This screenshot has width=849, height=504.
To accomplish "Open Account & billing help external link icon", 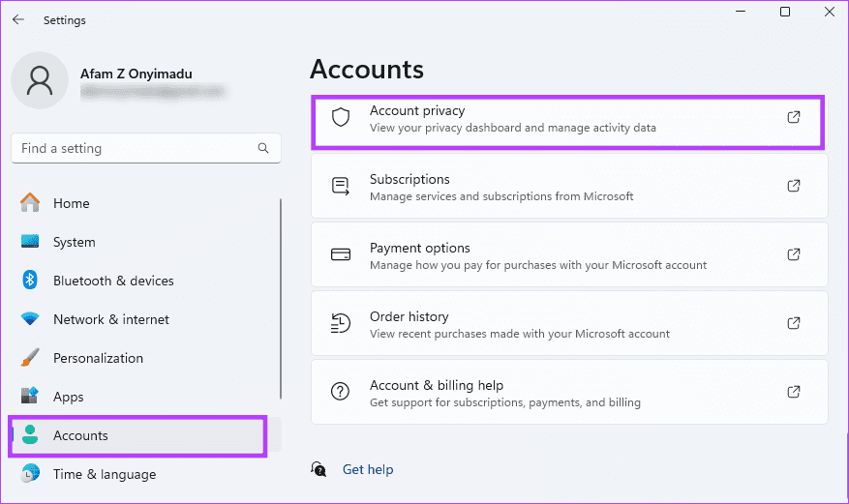I will click(794, 392).
